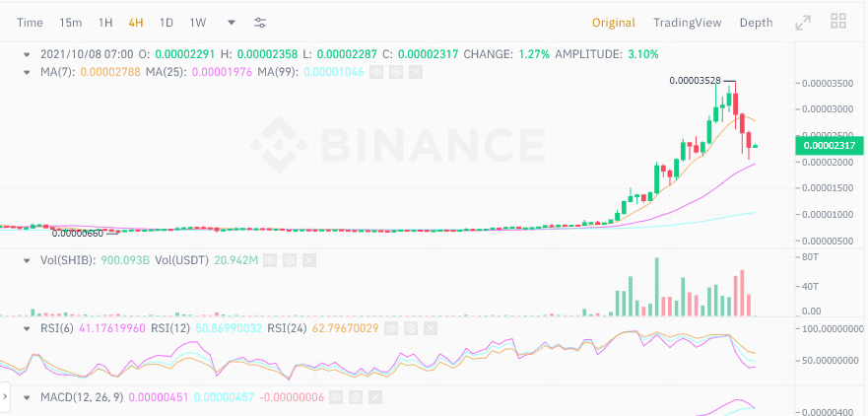Collapse the MA(7) indicator row arrow

click(26, 72)
